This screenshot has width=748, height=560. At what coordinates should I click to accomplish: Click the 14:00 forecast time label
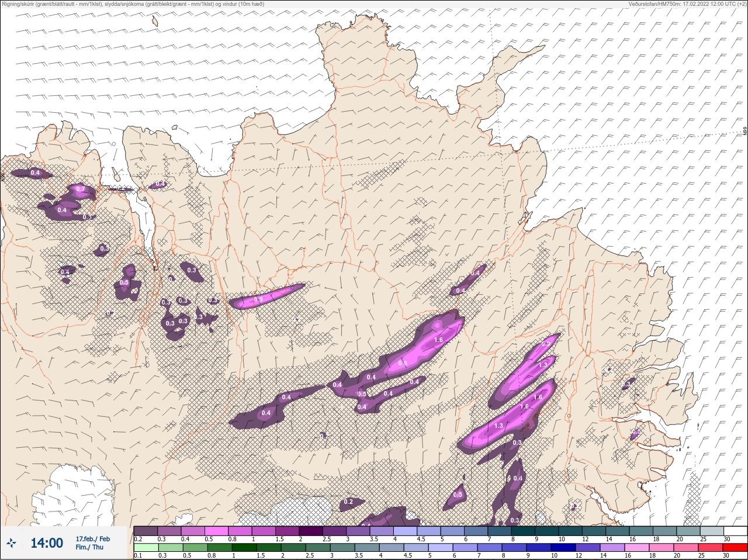[47, 543]
